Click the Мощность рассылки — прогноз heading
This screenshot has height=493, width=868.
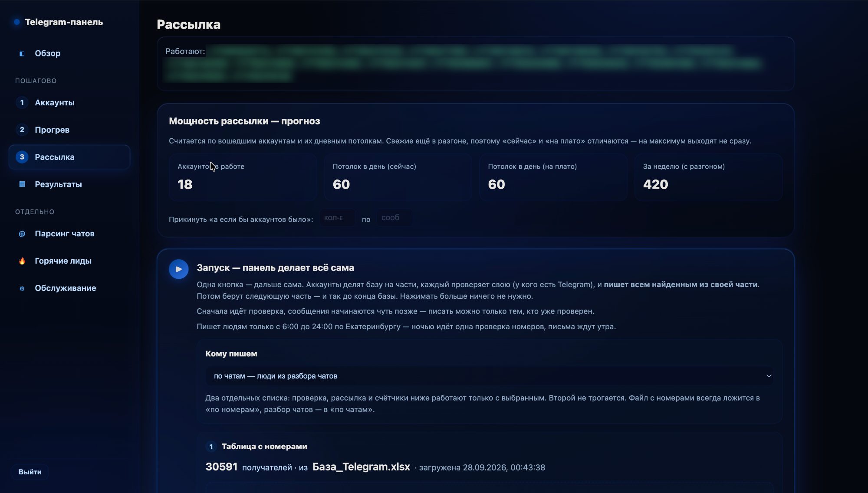244,121
